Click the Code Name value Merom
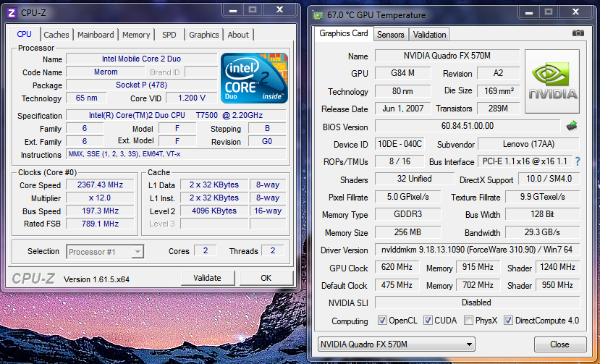 106,72
